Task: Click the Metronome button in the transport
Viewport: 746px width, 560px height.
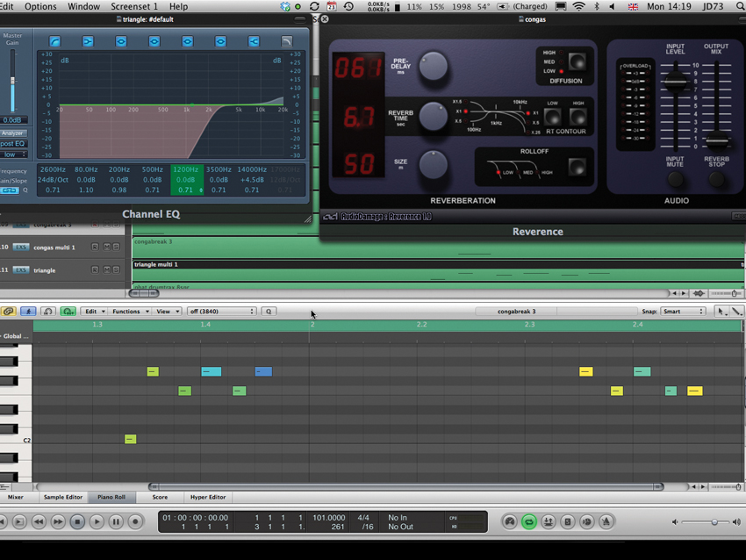Action: pos(606,522)
